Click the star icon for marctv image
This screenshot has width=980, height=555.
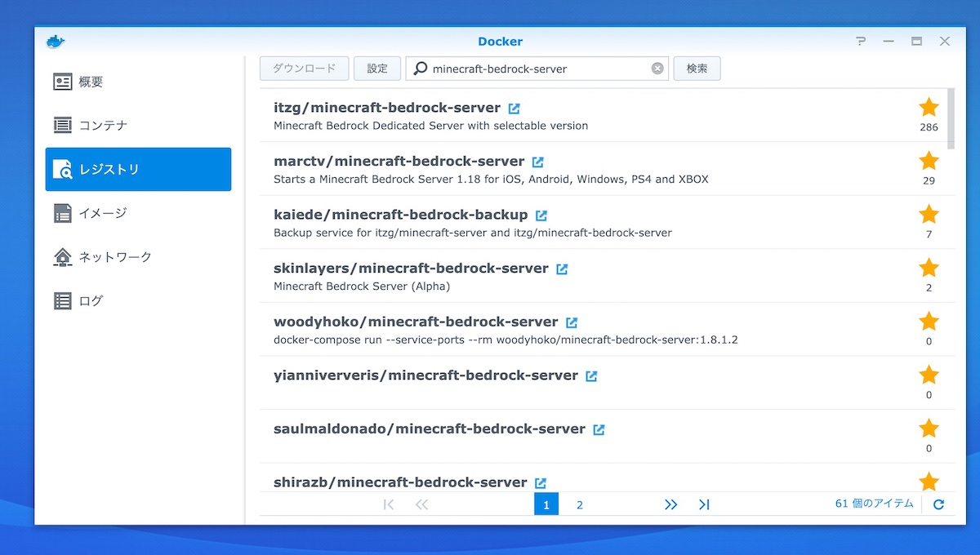pos(929,160)
